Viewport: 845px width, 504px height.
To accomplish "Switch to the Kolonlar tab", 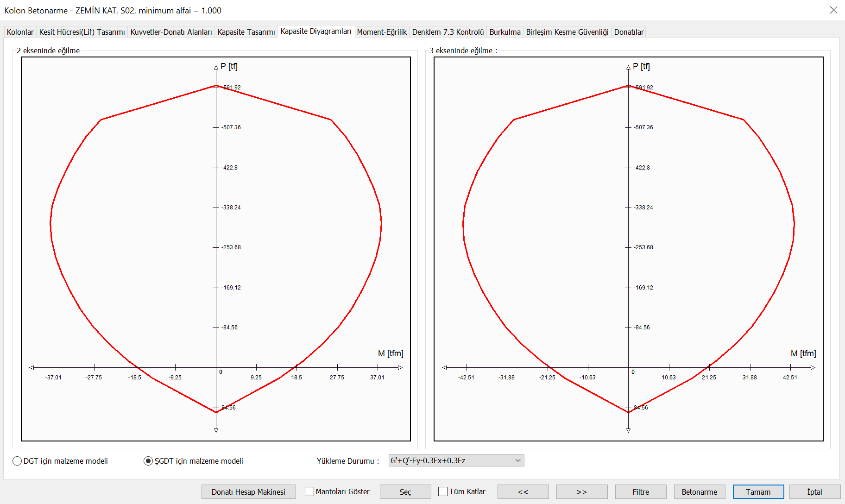I will click(20, 32).
